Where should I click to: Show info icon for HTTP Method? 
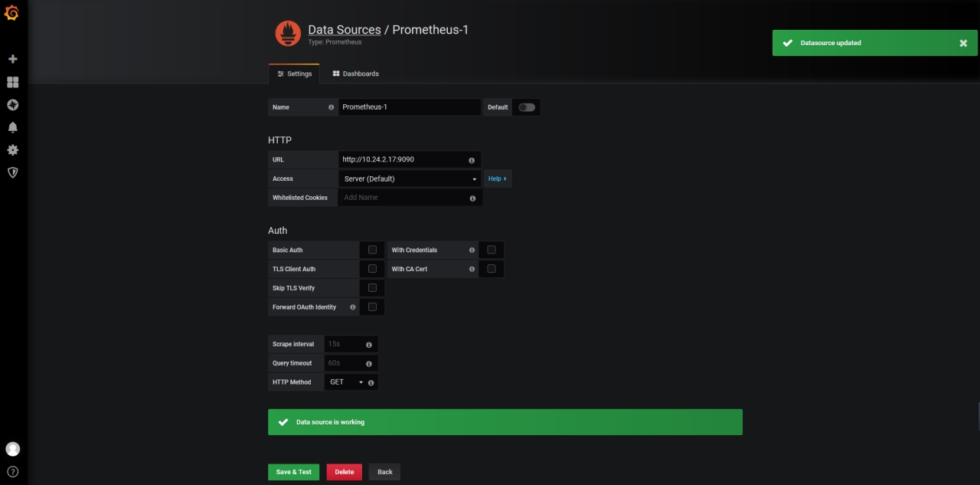(x=371, y=382)
